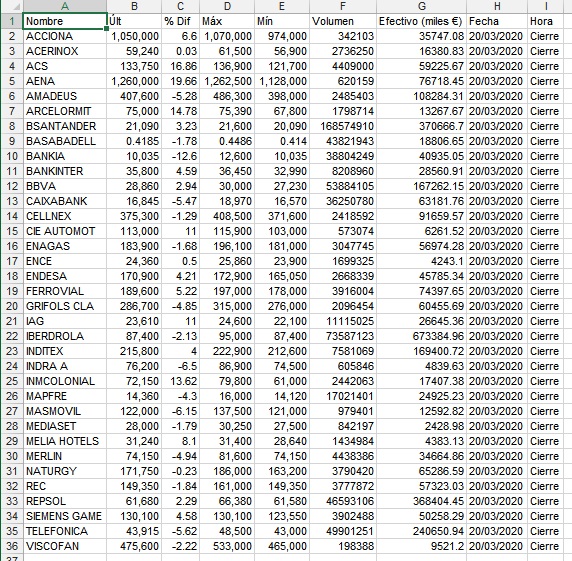The height and width of the screenshot is (561, 572).
Task: Click the Fecha header cell
Action: 497,21
